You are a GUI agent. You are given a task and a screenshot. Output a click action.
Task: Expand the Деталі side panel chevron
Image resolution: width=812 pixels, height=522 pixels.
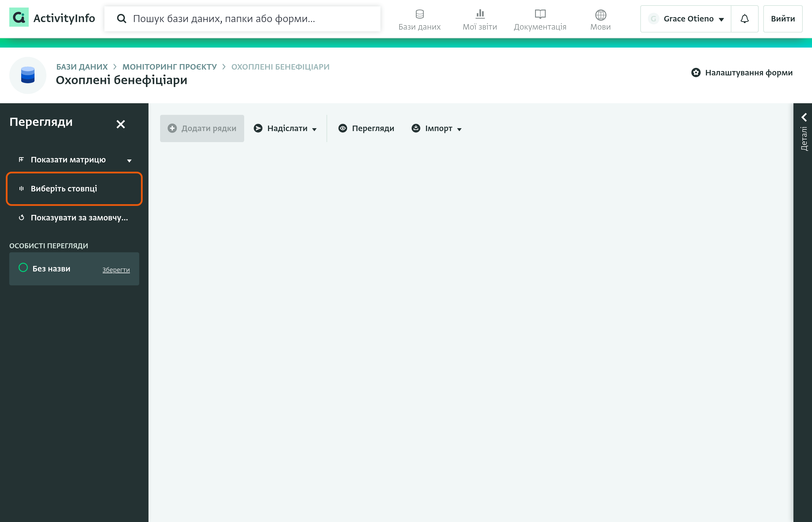pyautogui.click(x=804, y=117)
